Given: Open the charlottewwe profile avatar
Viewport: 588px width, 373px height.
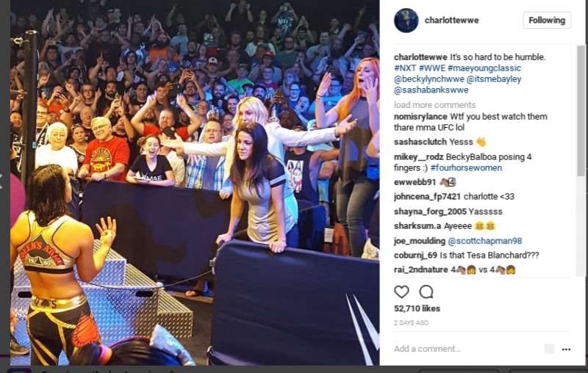Looking at the screenshot, I should [406, 21].
